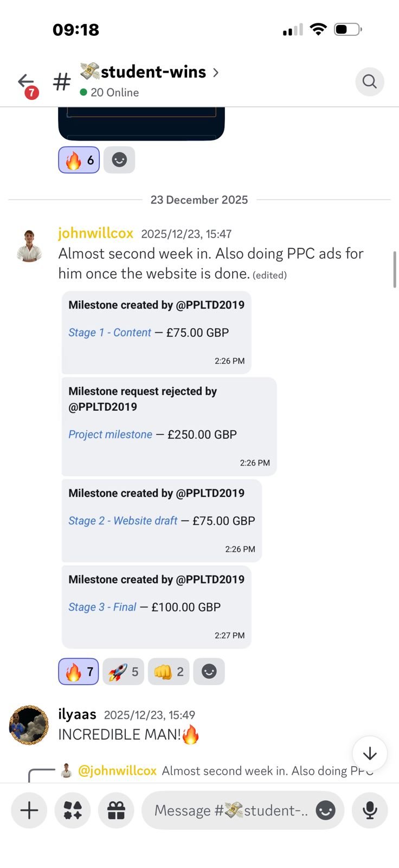Jump to latest messages down arrow
Image resolution: width=399 pixels, height=868 pixels.
(x=370, y=754)
